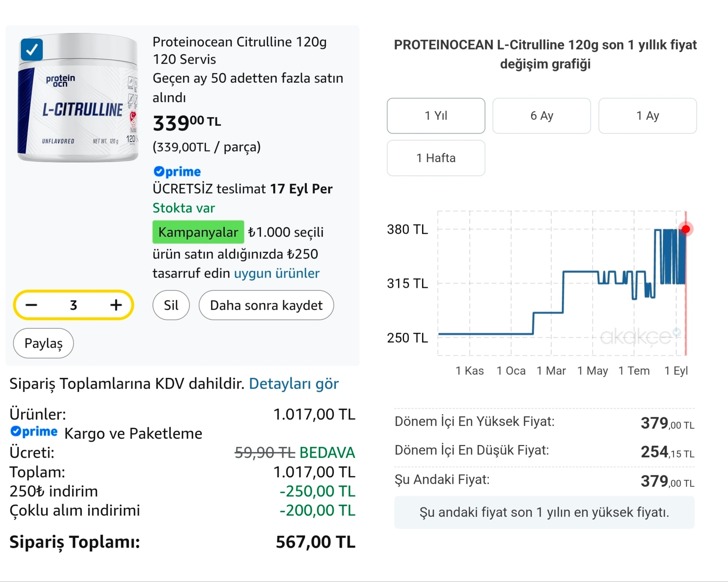Click the Şu Andaki Fiyat value
Screen dimensions: 728x582
pyautogui.click(x=667, y=481)
